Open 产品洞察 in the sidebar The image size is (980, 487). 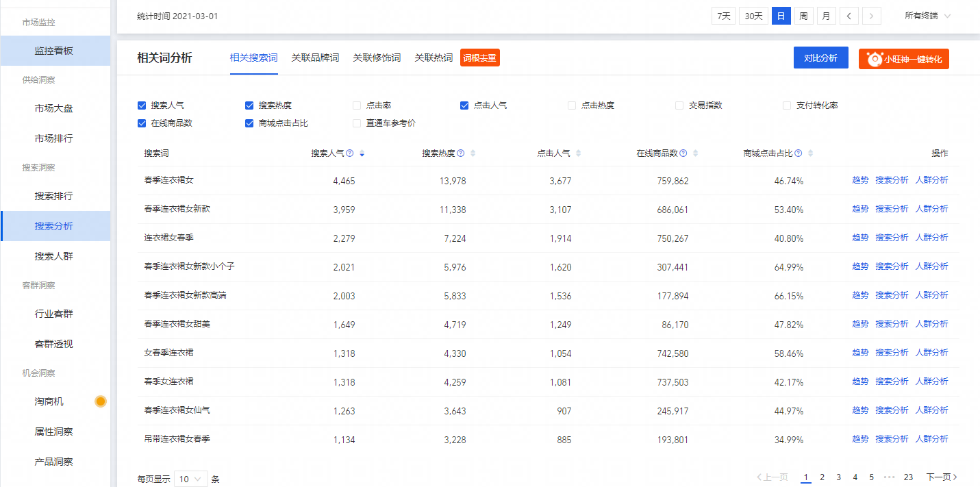[x=55, y=462]
